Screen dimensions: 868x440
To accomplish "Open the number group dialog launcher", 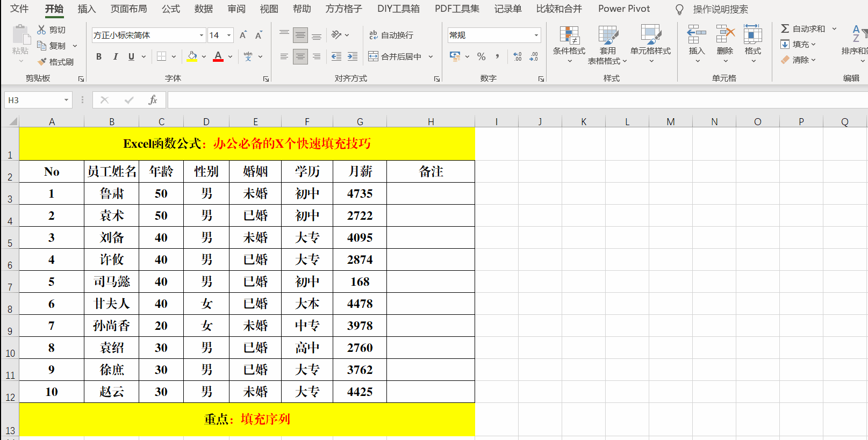I will (x=541, y=79).
